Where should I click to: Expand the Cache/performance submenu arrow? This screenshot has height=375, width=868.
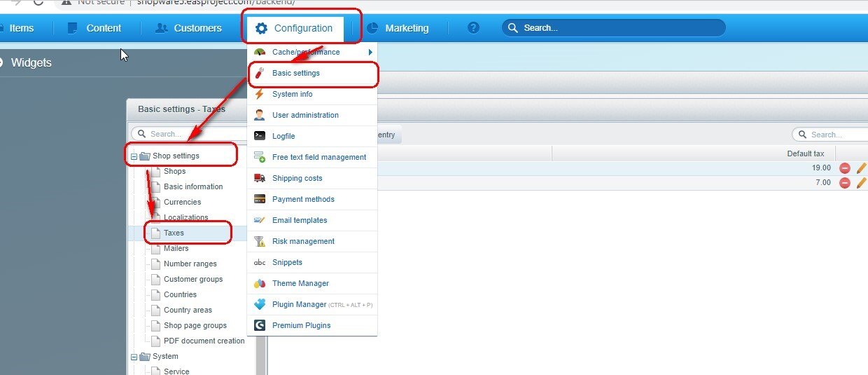[x=370, y=52]
